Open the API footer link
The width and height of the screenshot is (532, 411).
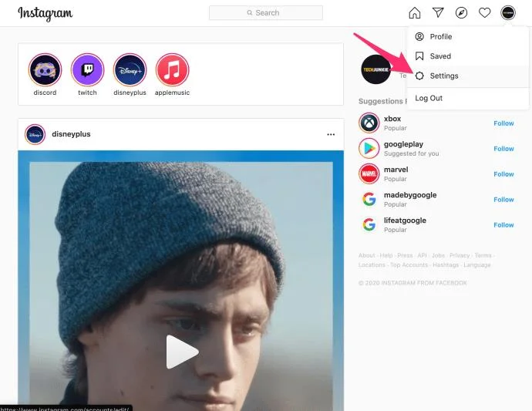click(x=422, y=255)
